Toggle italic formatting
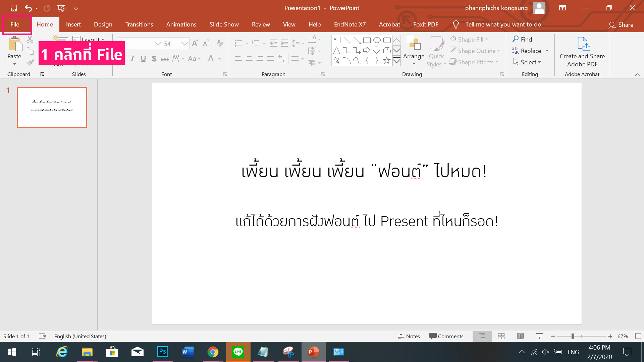The width and height of the screenshot is (644, 362). (132, 58)
